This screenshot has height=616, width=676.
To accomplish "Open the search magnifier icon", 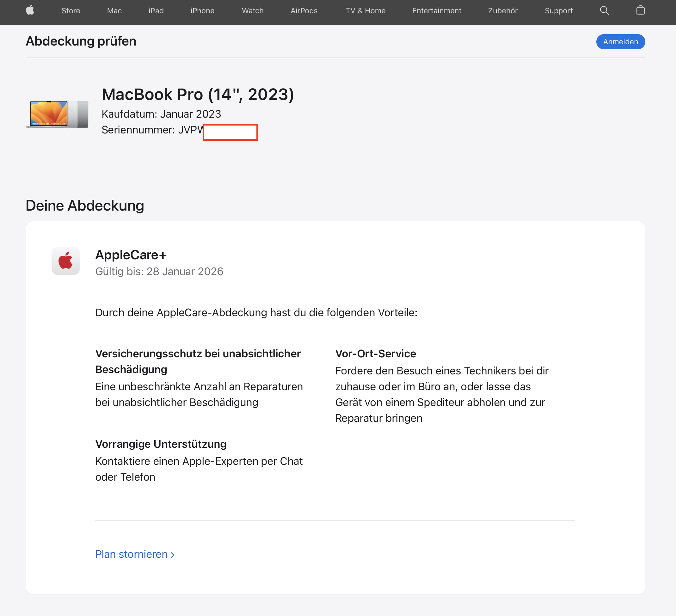I will [604, 10].
